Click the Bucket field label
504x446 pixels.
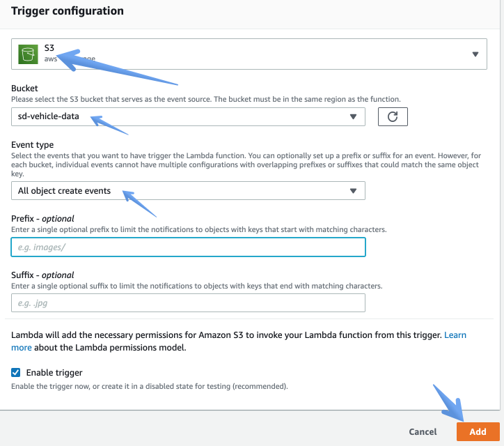24,89
